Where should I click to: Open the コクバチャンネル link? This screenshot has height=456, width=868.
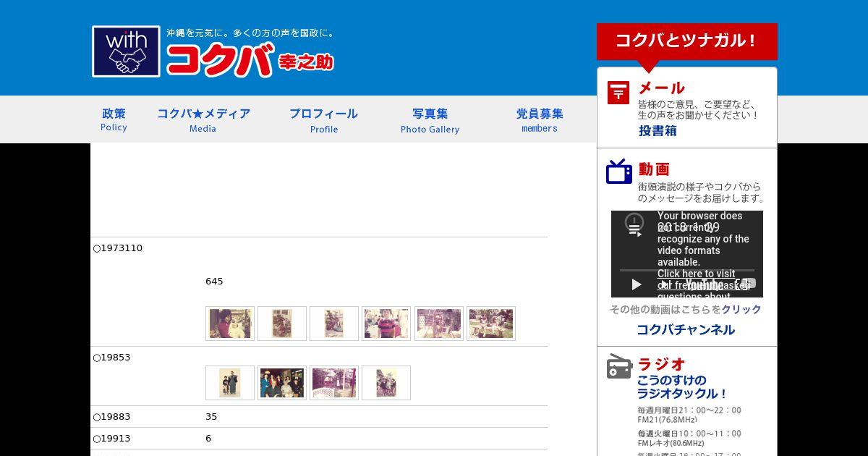tap(686, 330)
